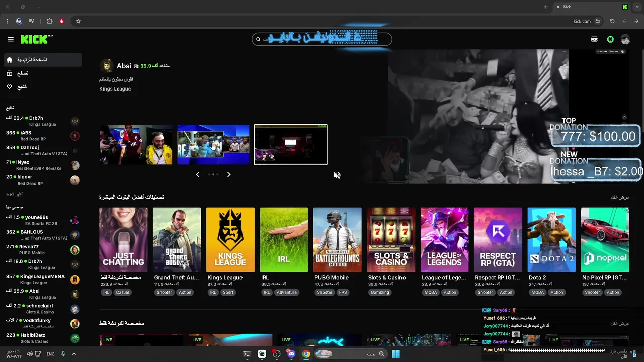This screenshot has height=362, width=644.
Task: Open HabibiBetz recommended channel
Action: click(x=42, y=338)
